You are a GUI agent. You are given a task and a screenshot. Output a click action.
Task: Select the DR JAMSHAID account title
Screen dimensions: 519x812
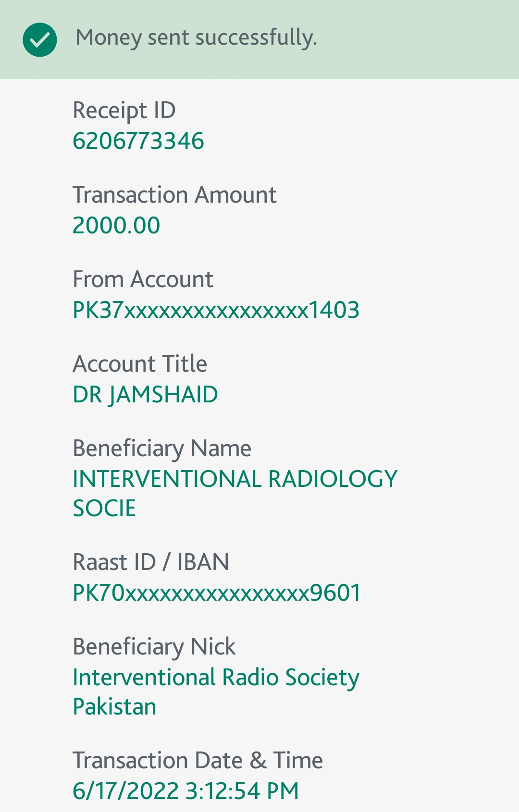click(x=145, y=395)
